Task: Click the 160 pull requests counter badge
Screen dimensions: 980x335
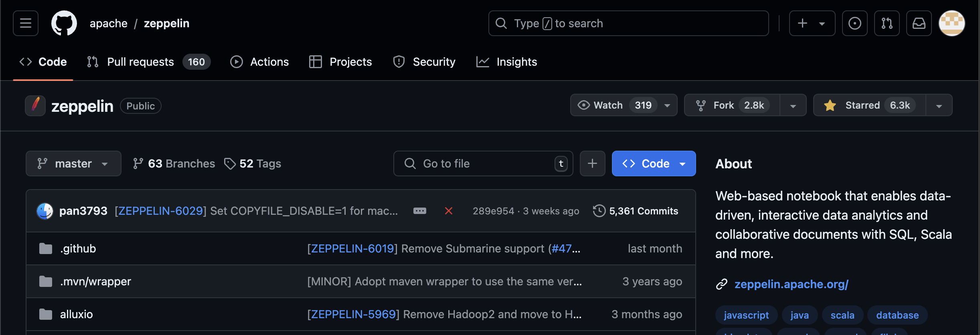Action: (196, 62)
